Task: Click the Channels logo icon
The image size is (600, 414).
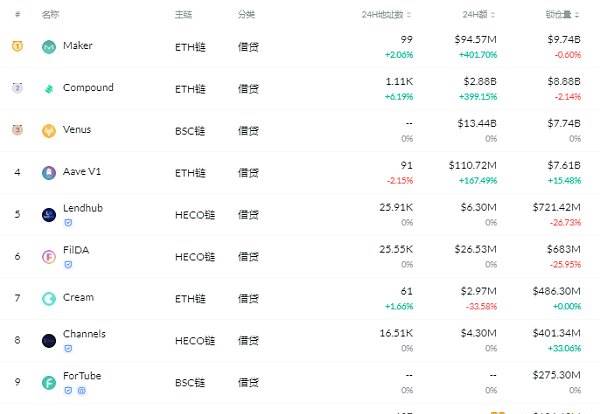Action: pos(49,341)
